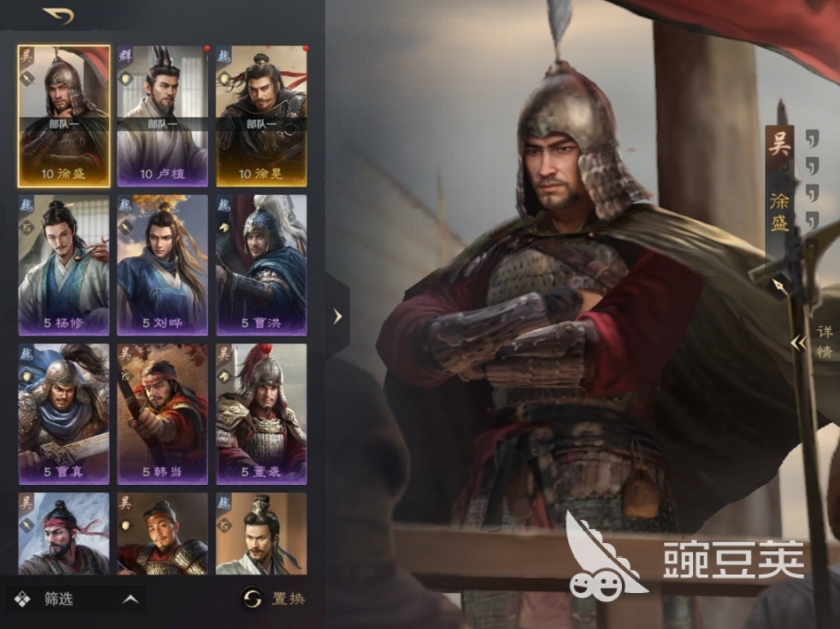Screen dimensions: 840x629
Task: Click the 吴 faction badge on the name banner
Action: click(779, 143)
